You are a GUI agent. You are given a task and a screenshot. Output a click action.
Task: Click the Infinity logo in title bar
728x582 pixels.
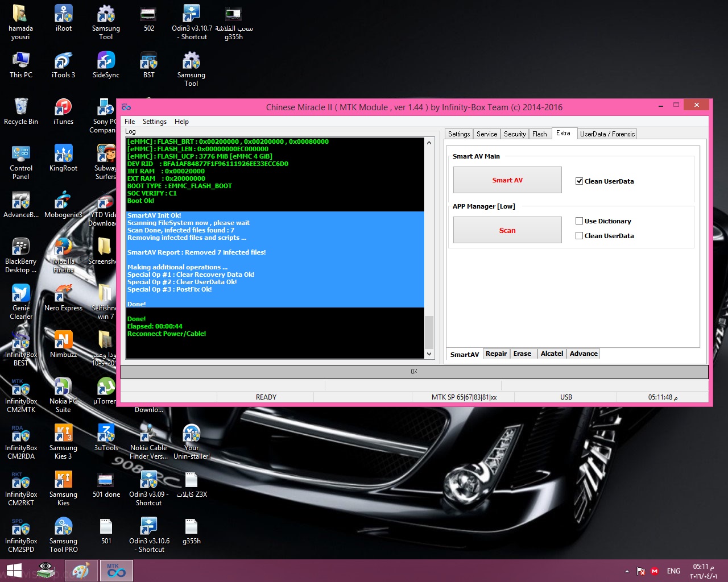coord(126,107)
